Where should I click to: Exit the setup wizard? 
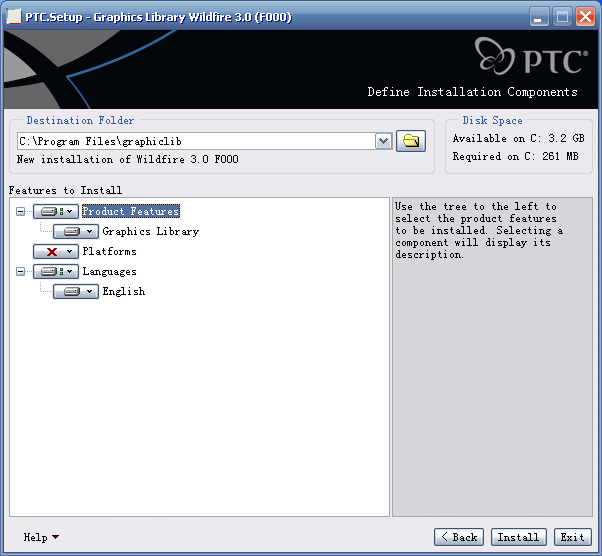point(572,537)
